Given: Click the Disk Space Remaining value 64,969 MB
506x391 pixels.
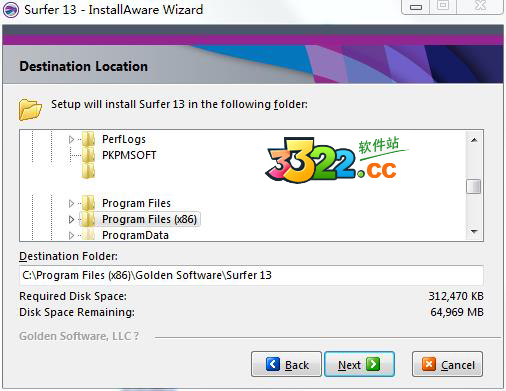Looking at the screenshot, I should click(457, 312).
